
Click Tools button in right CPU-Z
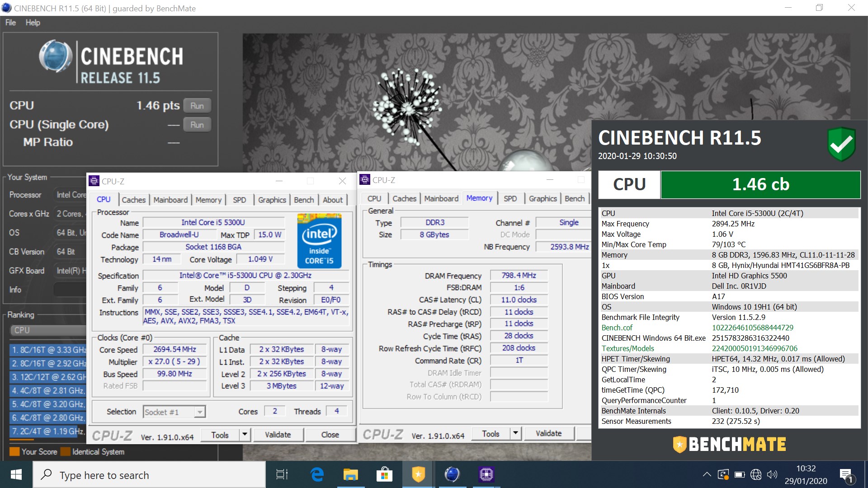pyautogui.click(x=491, y=433)
